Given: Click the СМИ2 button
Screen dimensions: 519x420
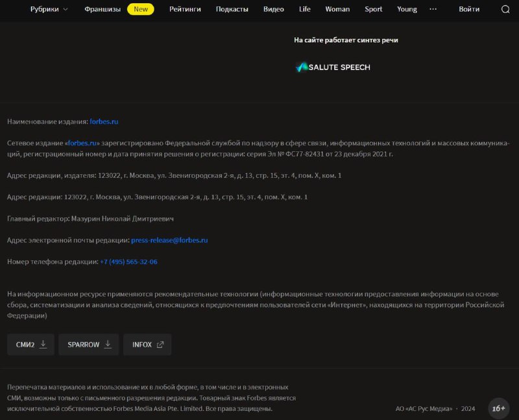Looking at the screenshot, I should [x=30, y=345].
